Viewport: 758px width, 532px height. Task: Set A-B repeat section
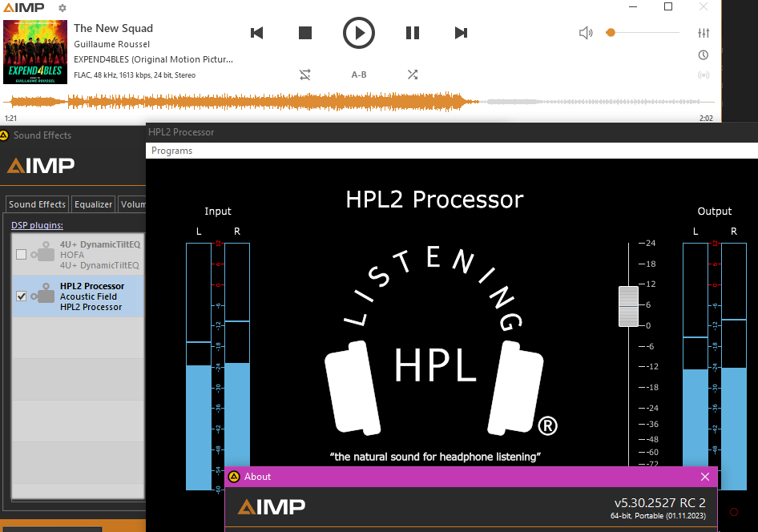point(359,75)
